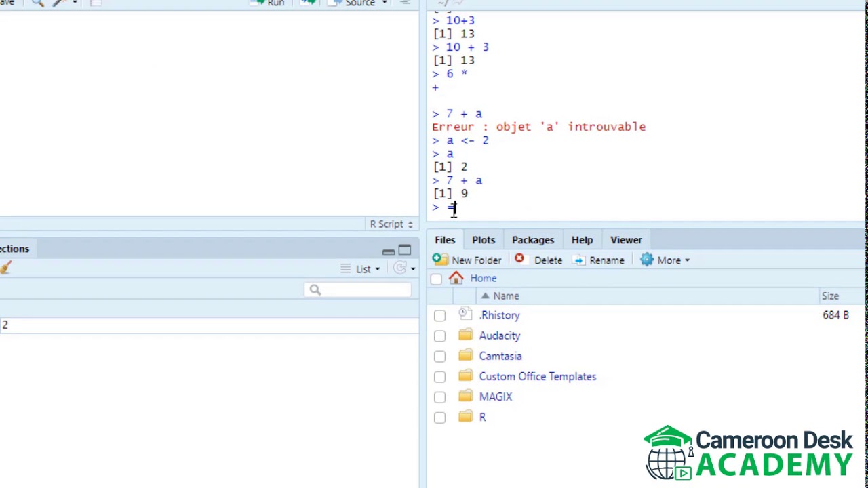Image resolution: width=868 pixels, height=488 pixels.
Task: Click the MAGIX folder icon
Action: (465, 396)
